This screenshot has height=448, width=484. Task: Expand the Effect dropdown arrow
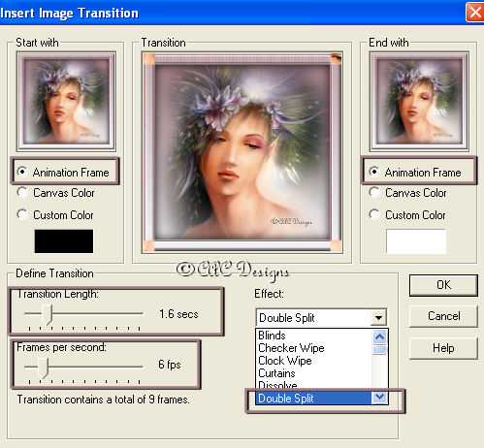tap(378, 318)
